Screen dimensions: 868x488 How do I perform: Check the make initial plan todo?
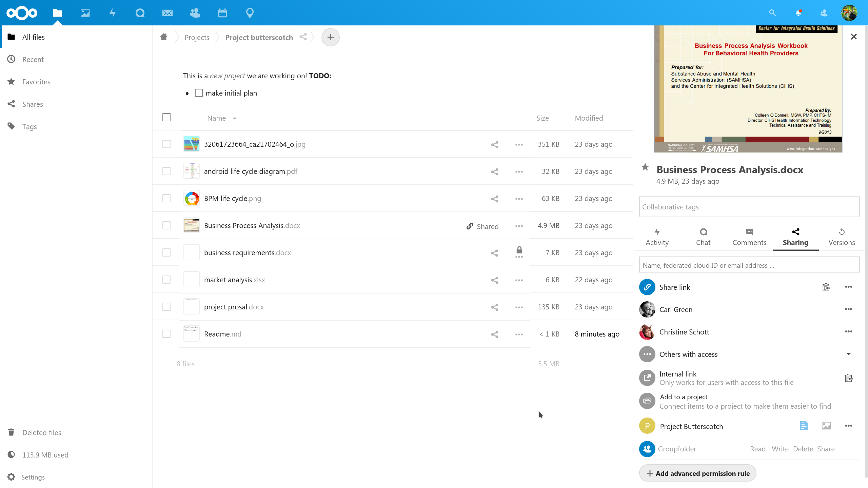click(x=199, y=93)
